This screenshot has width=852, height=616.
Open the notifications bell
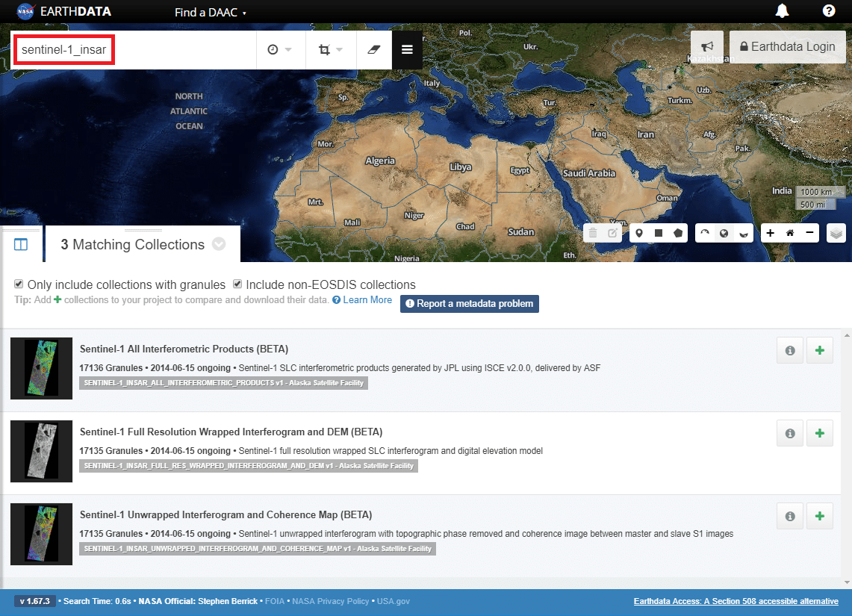pos(782,11)
